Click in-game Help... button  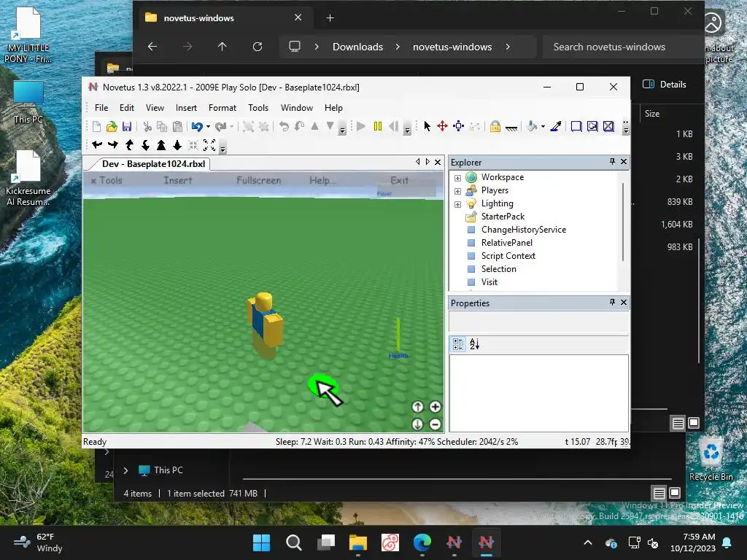click(x=322, y=181)
